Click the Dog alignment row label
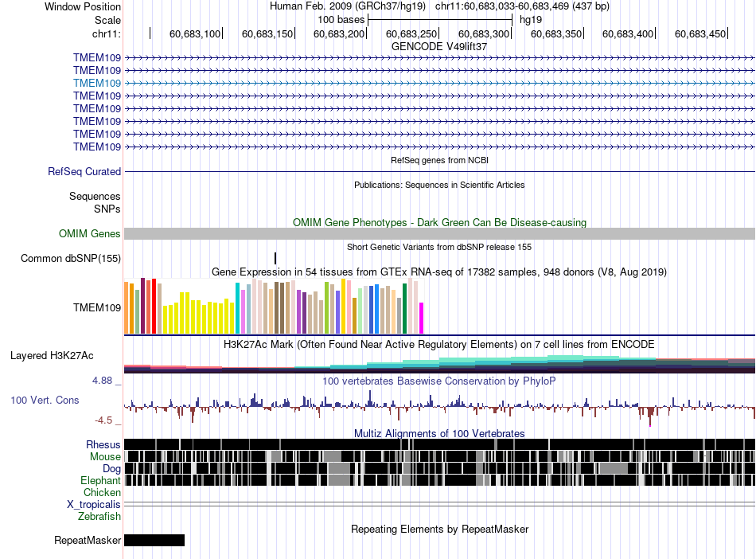 [x=111, y=468]
